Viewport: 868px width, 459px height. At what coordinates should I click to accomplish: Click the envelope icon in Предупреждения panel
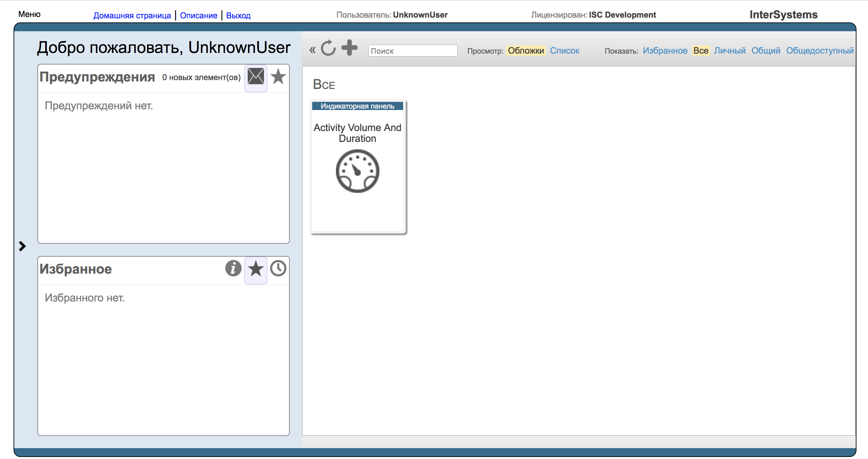256,76
